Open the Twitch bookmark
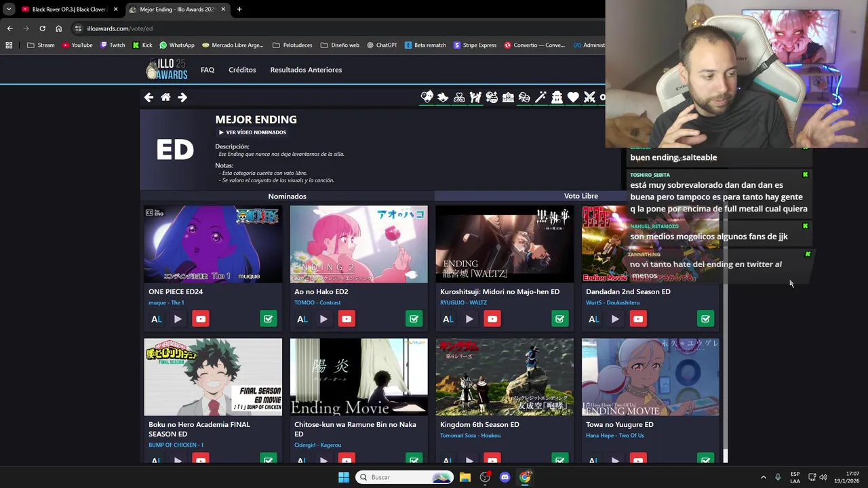The image size is (868, 488). pyautogui.click(x=113, y=45)
